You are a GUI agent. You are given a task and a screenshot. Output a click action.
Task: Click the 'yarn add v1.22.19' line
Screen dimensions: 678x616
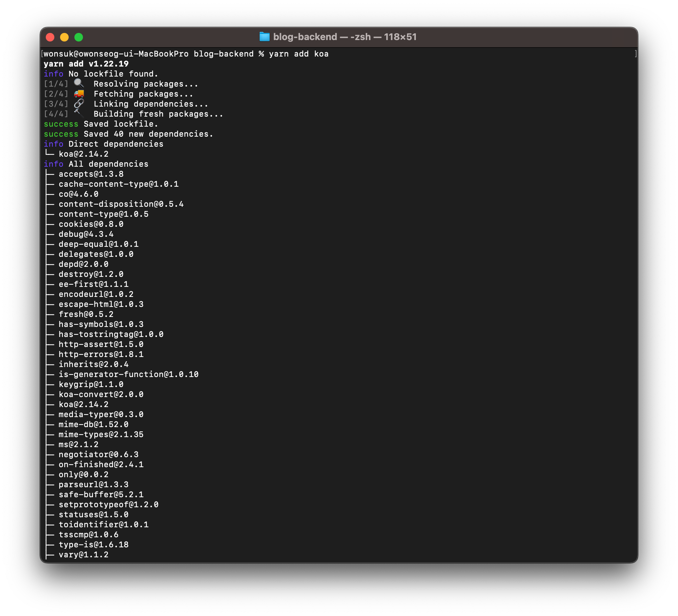[86, 64]
